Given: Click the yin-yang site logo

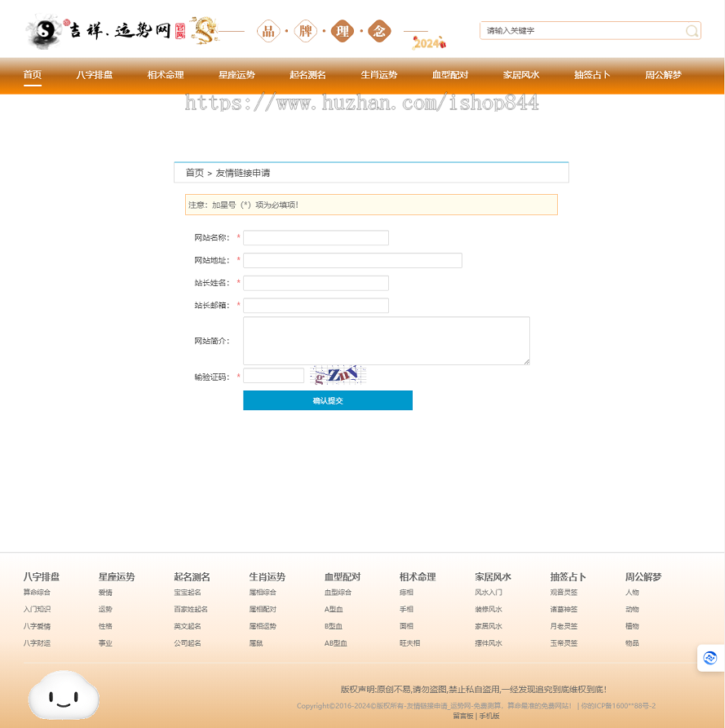Looking at the screenshot, I should coord(45,32).
